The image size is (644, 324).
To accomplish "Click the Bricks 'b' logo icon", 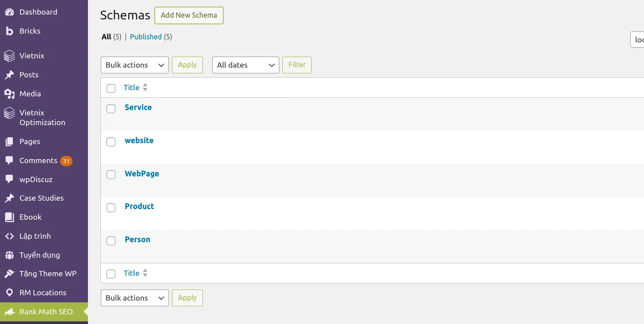I will point(9,31).
